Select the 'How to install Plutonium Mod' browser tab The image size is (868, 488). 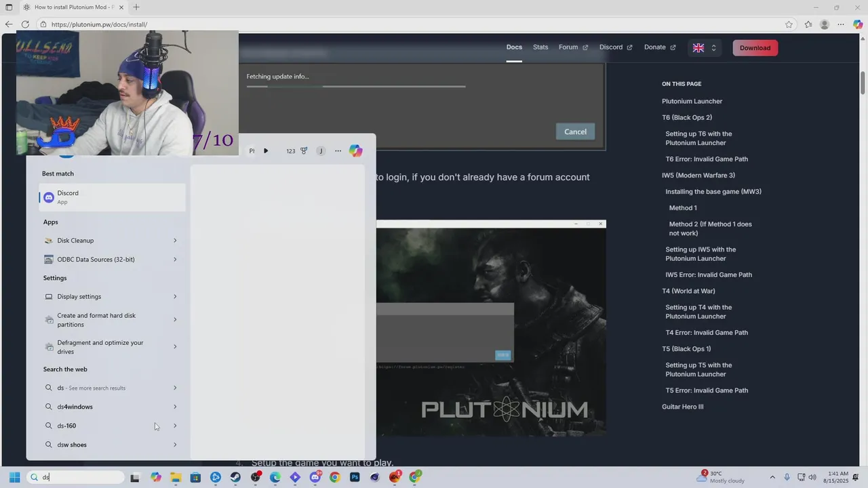click(73, 7)
